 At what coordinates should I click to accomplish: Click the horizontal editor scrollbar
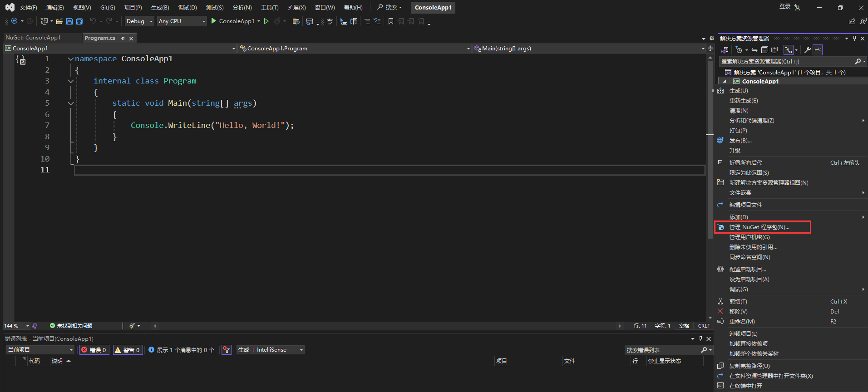pyautogui.click(x=388, y=326)
